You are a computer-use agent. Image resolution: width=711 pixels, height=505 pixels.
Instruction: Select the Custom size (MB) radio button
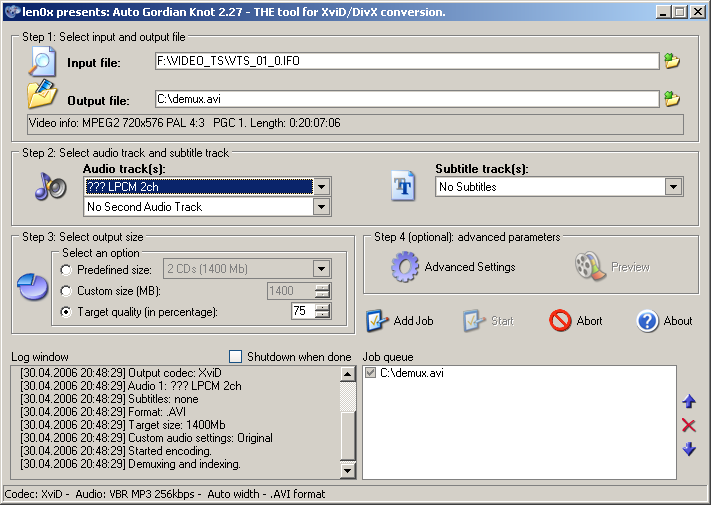click(x=66, y=291)
